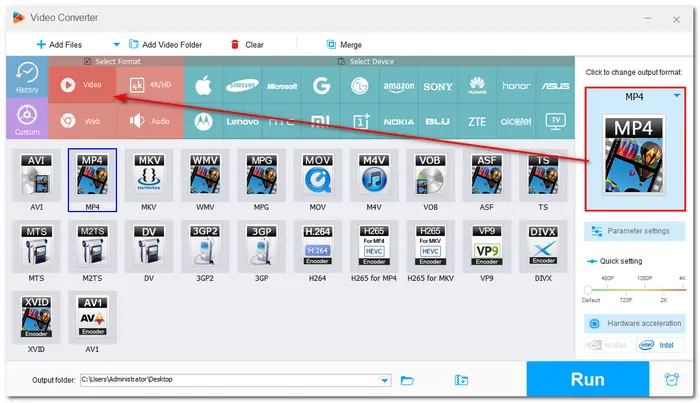Select the WMV format icon
This screenshot has width=700, height=403.
tap(205, 174)
